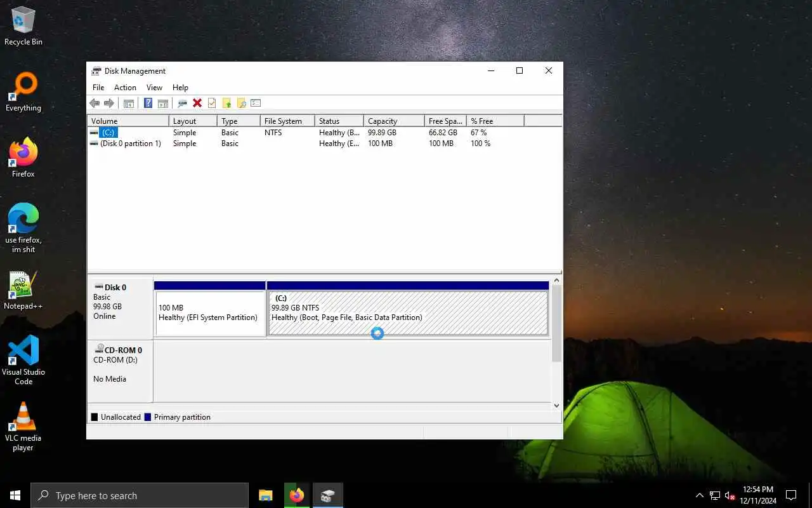
Task: Open the notification center icon
Action: (x=791, y=495)
